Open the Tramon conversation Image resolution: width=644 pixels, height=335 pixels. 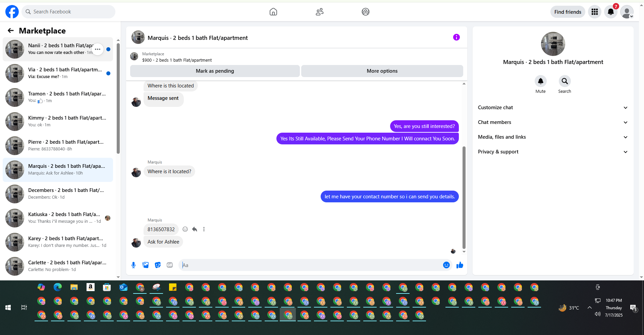[58, 97]
